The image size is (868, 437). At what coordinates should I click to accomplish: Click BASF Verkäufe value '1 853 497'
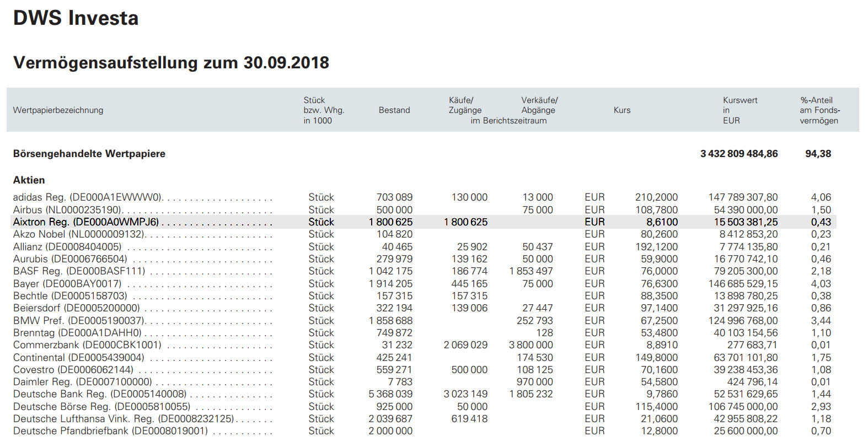(531, 271)
